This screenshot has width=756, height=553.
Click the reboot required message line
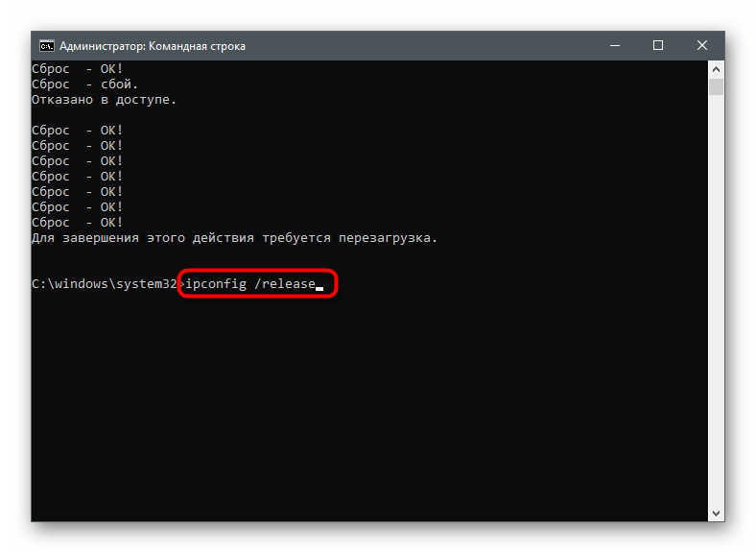[x=234, y=238]
